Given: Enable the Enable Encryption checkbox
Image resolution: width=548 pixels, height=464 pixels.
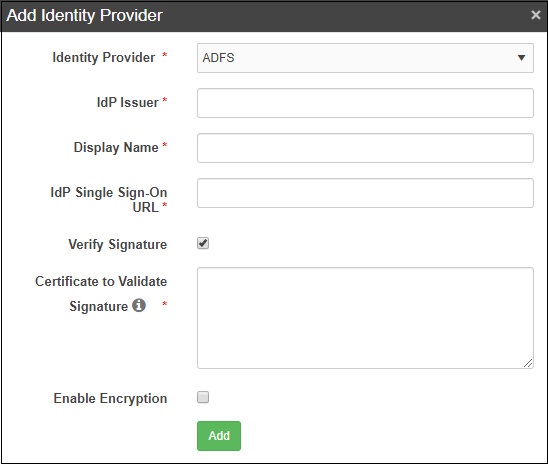Looking at the screenshot, I should (203, 397).
